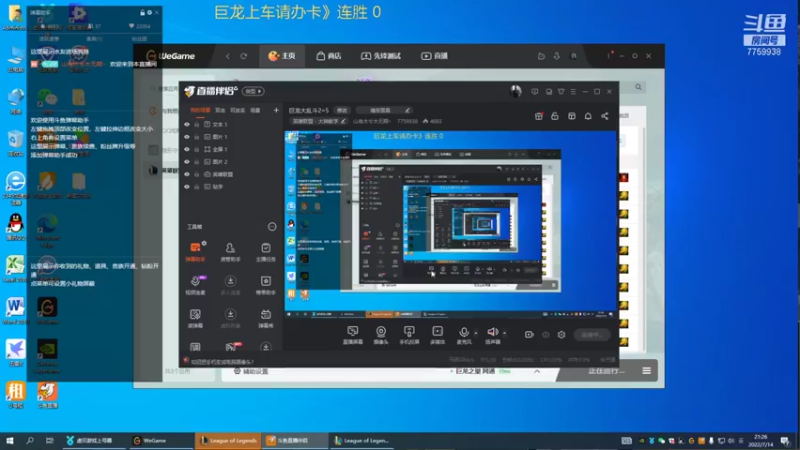Open Word desktop shortcut

point(15,311)
